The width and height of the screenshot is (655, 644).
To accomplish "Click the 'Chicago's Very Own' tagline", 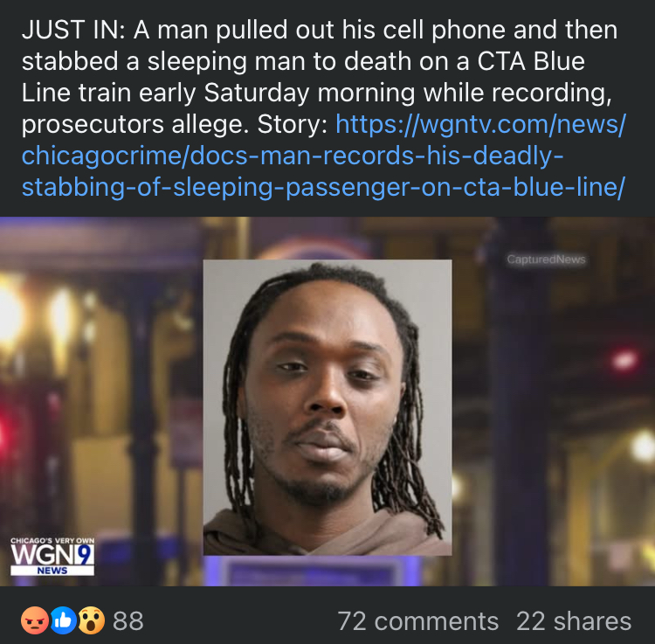I will (x=52, y=540).
